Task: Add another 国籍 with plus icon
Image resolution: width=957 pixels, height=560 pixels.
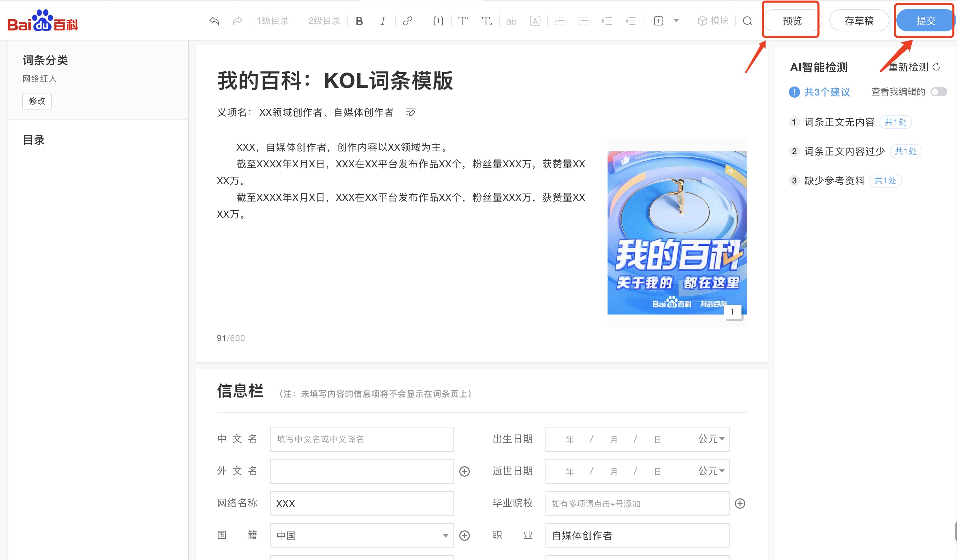Action: point(465,535)
